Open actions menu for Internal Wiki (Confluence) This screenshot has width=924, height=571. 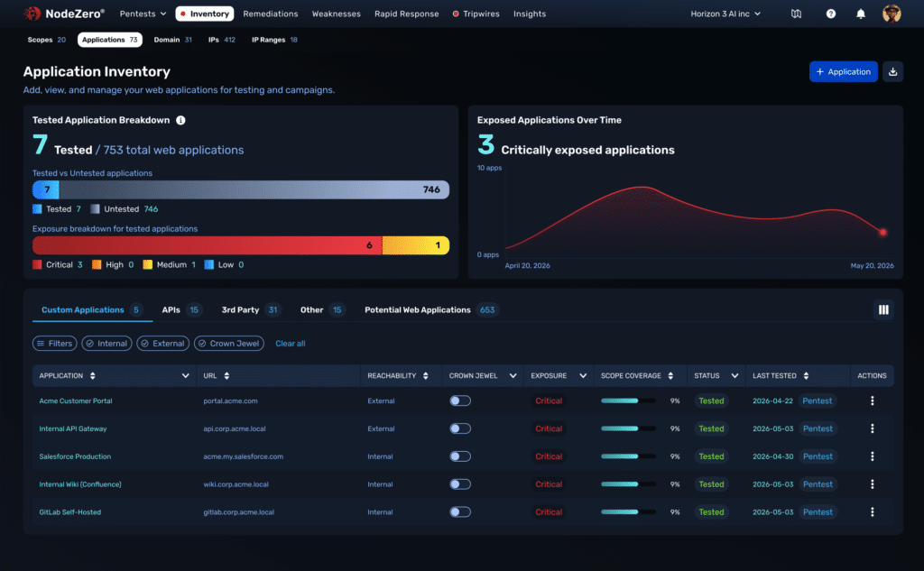click(873, 484)
